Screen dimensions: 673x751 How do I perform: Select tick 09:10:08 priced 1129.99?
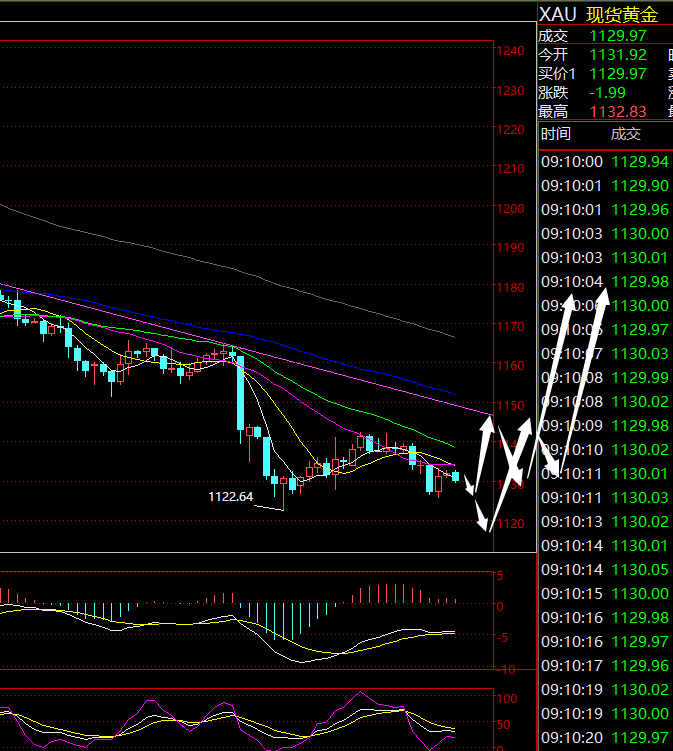coord(605,378)
